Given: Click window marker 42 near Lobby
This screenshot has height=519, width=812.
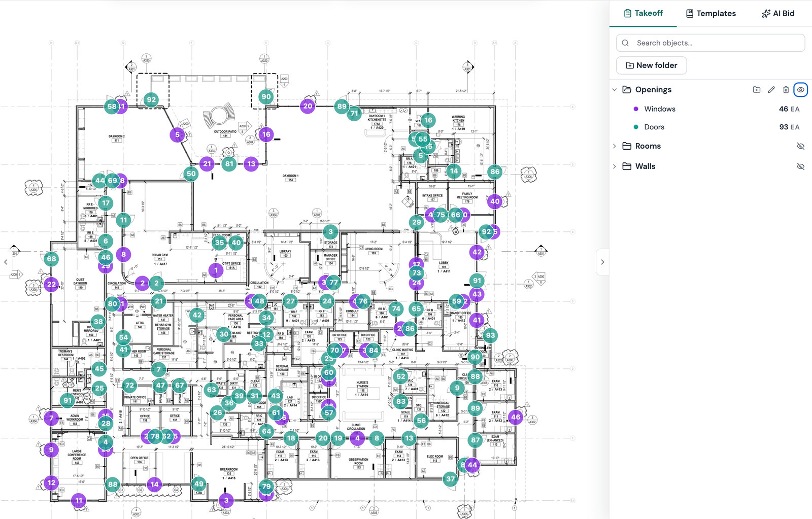Looking at the screenshot, I should 477,252.
